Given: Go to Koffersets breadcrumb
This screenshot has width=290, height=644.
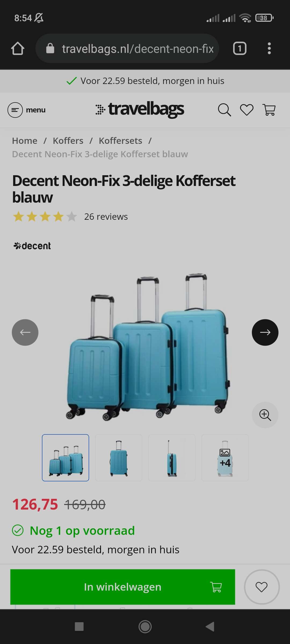Looking at the screenshot, I should 120,141.
